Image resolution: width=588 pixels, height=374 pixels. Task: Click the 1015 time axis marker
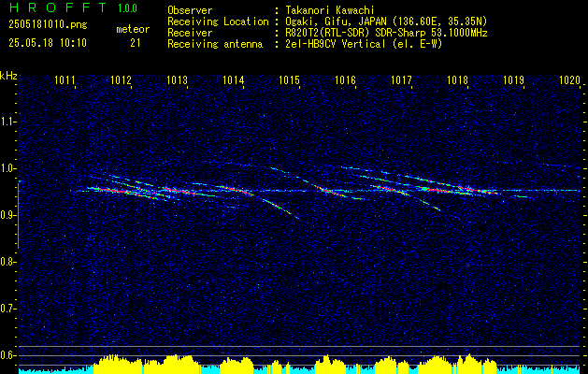[x=290, y=79]
